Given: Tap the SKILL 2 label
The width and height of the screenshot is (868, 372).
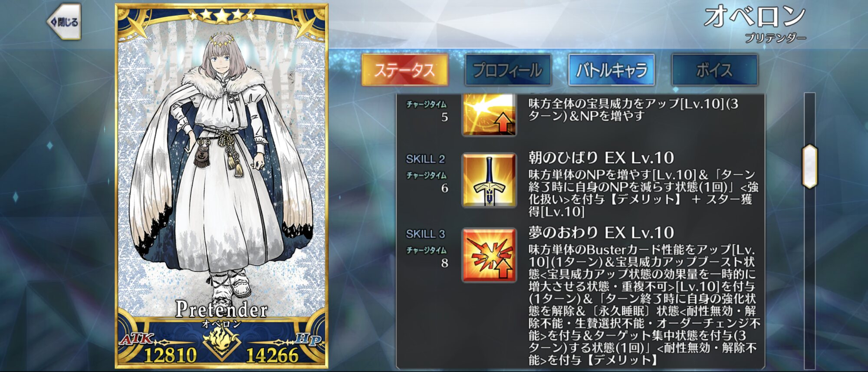Looking at the screenshot, I should (426, 159).
